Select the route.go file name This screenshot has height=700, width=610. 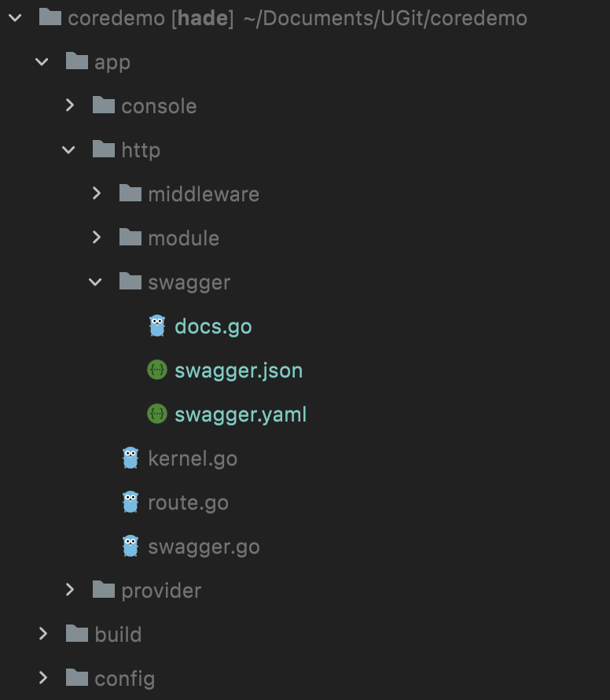coord(189,503)
